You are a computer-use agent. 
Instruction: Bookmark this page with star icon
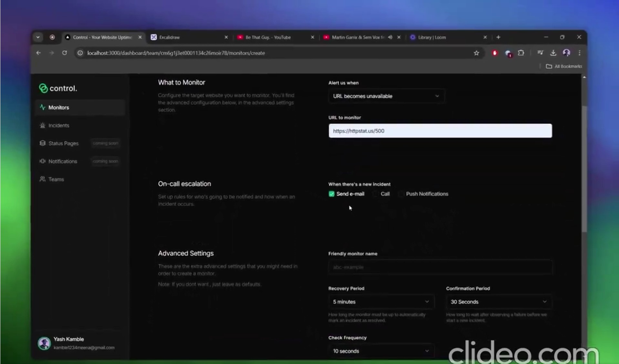click(476, 53)
